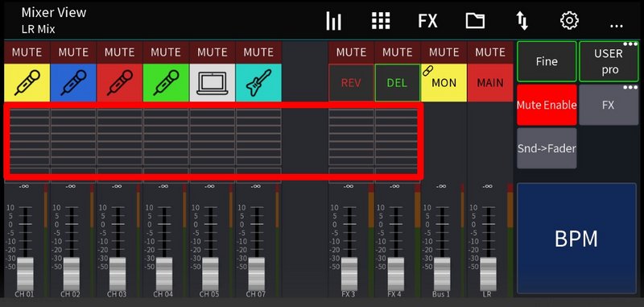Open the FX button options dots
Viewport: 644px width, 307px height.
(631, 88)
